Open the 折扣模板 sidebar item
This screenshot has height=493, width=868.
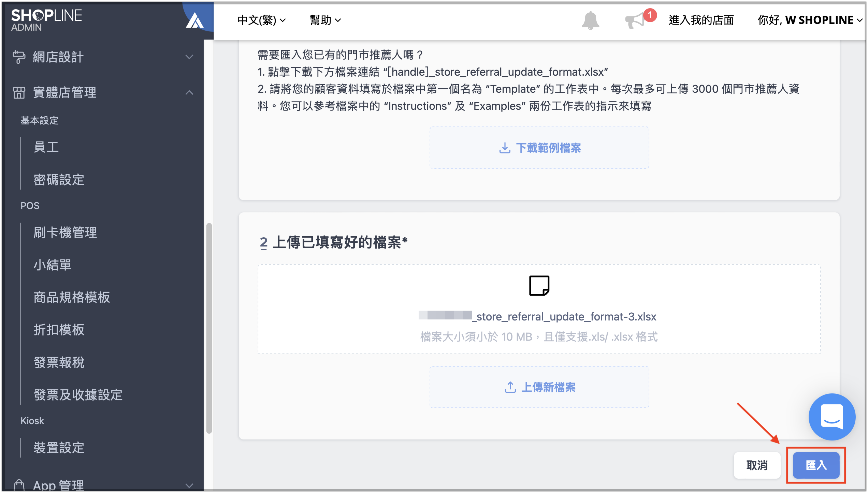[59, 330]
